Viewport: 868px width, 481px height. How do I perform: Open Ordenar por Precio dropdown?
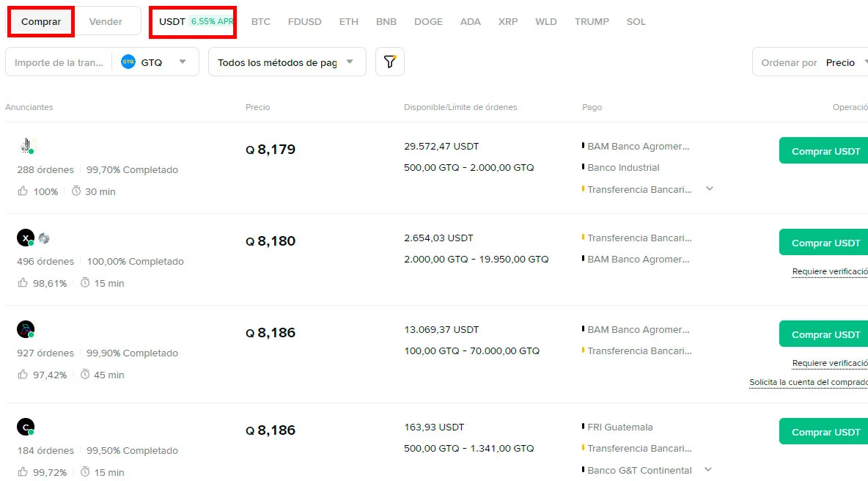click(810, 62)
